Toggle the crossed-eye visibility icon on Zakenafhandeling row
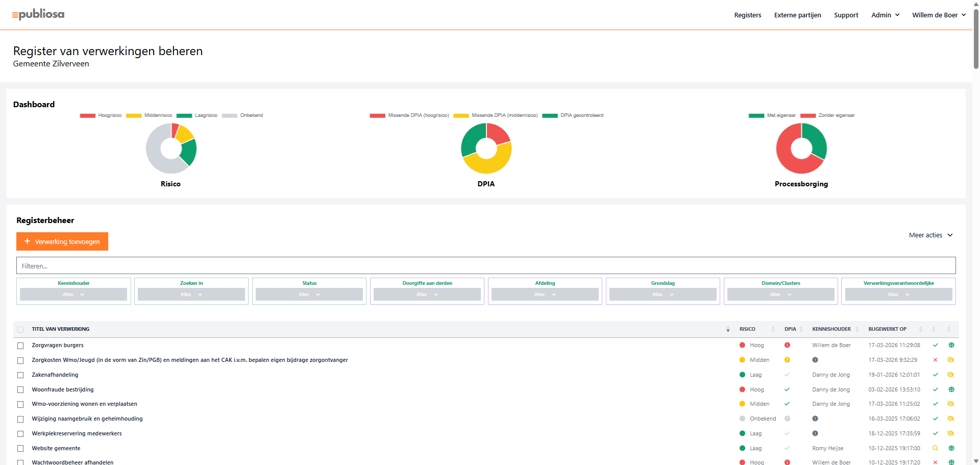Screen dimensions: 980x465 click(x=951, y=375)
